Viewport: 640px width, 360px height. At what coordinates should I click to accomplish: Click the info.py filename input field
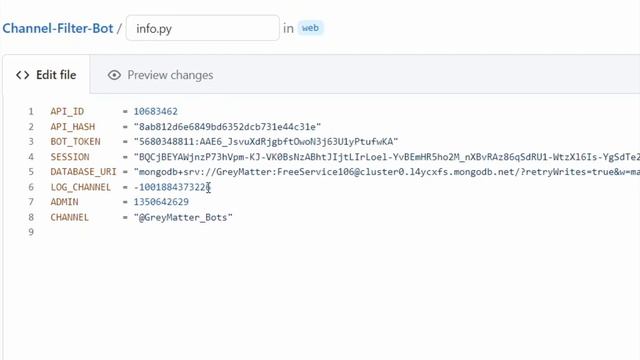(x=203, y=28)
